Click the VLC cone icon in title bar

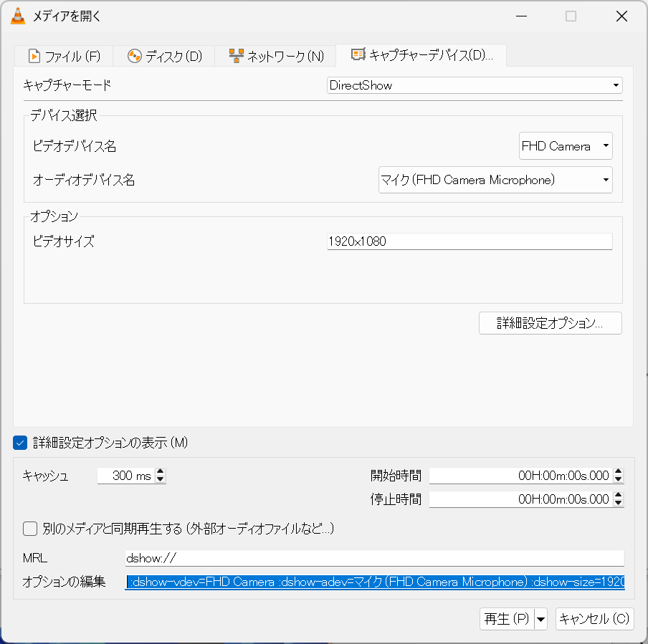18,16
